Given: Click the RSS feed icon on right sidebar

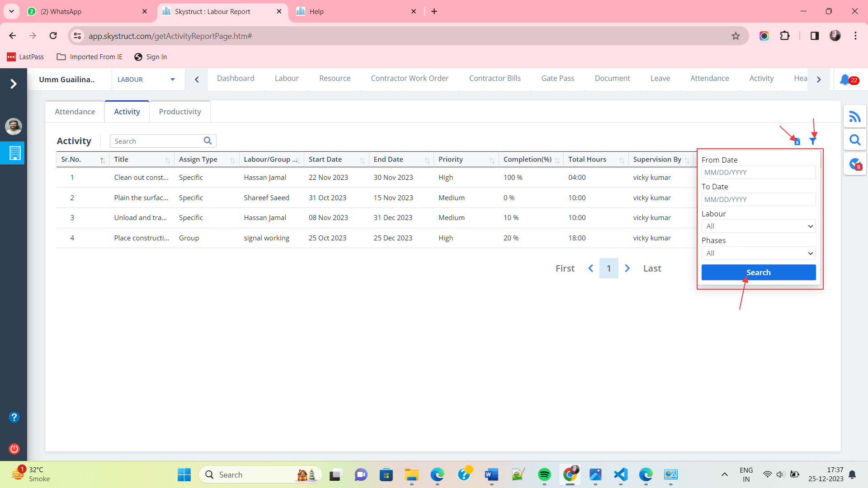Looking at the screenshot, I should [x=854, y=117].
